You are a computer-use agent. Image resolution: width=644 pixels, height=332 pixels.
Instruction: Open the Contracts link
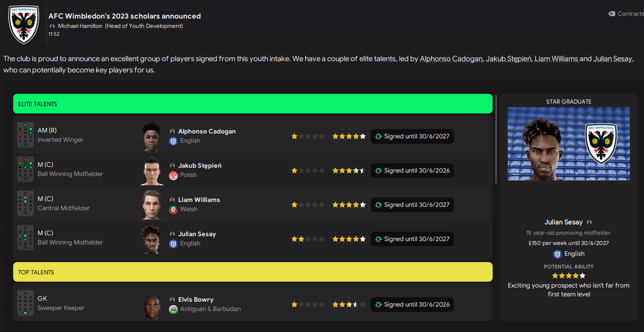630,14
